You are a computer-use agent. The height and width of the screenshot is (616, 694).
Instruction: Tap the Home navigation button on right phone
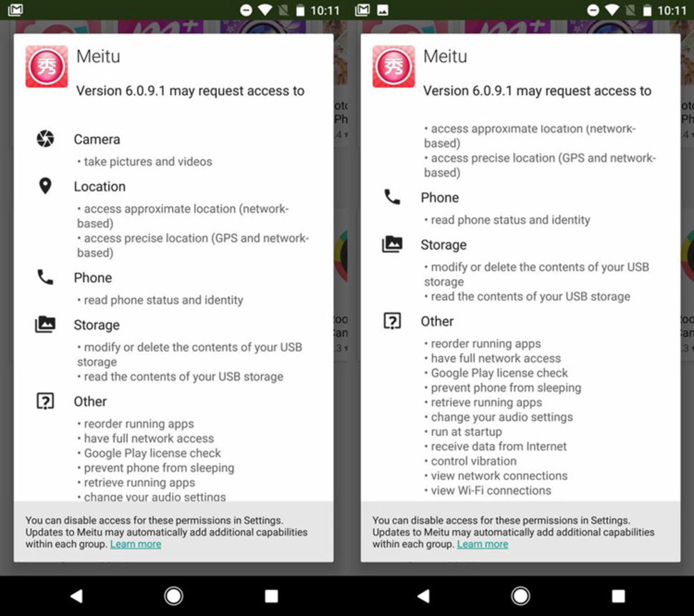(520, 596)
